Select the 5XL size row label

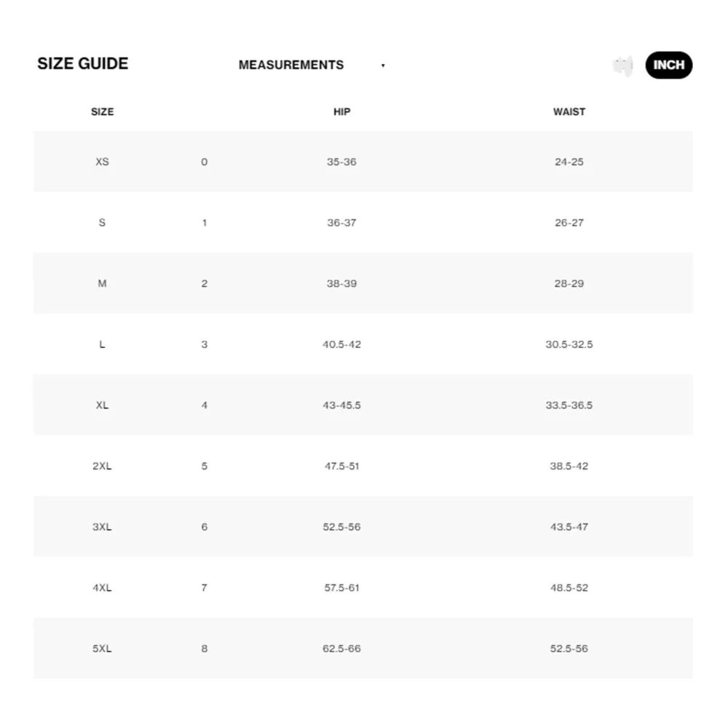[102, 648]
